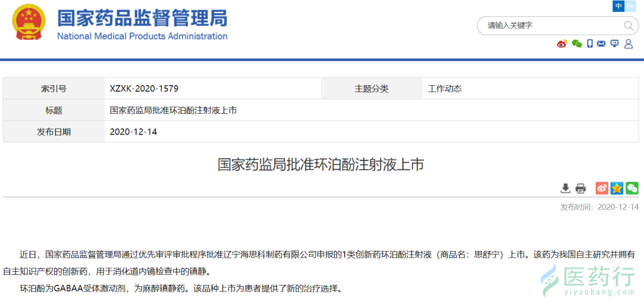Viewport: 644px width, 304px height.
Task: Click the monitor display icon in header
Action: click(x=614, y=44)
